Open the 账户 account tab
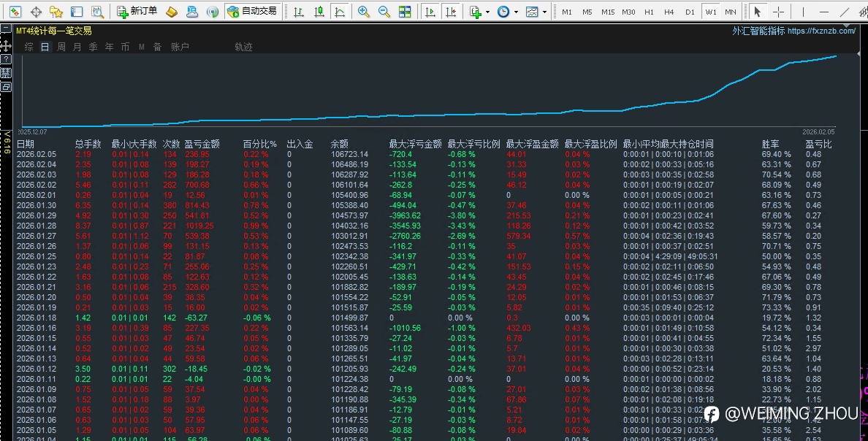This screenshot has height=441, width=868. coord(180,47)
